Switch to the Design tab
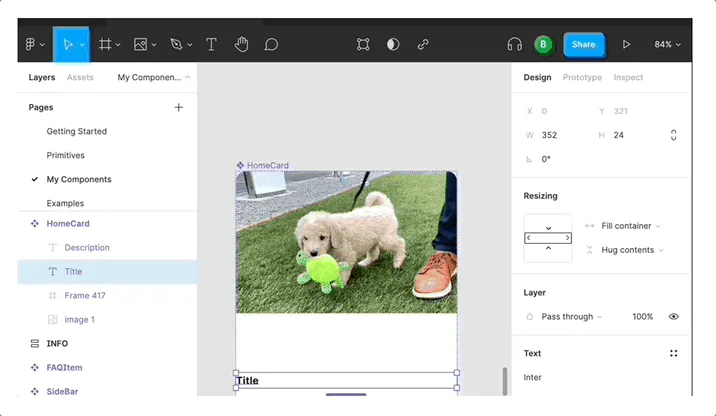Image resolution: width=716 pixels, height=416 pixels. pyautogui.click(x=537, y=77)
